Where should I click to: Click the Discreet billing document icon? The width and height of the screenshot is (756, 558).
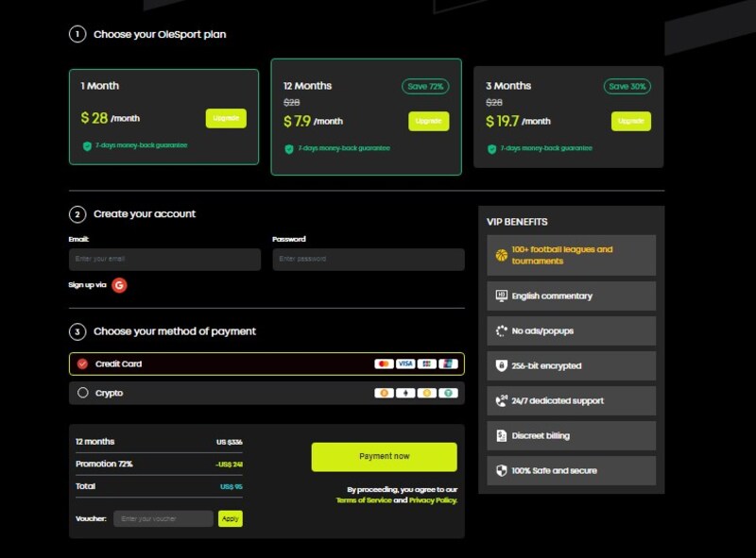(x=501, y=435)
